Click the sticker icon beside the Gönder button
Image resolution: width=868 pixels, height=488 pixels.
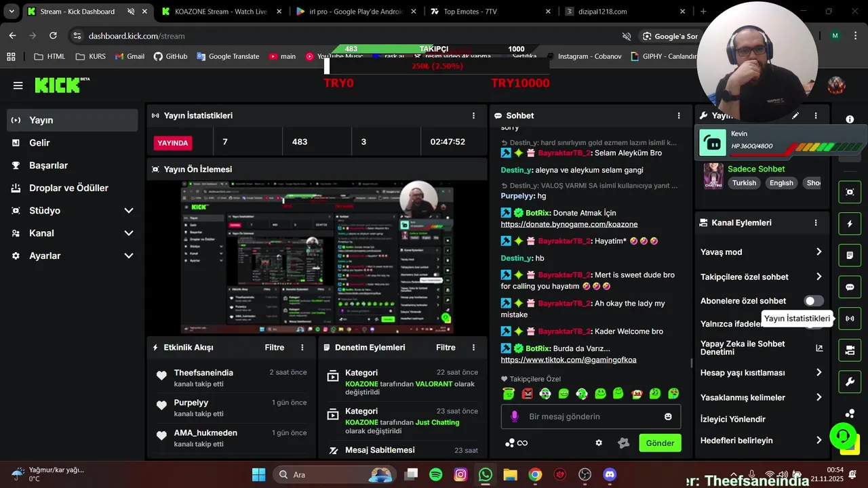click(x=624, y=443)
